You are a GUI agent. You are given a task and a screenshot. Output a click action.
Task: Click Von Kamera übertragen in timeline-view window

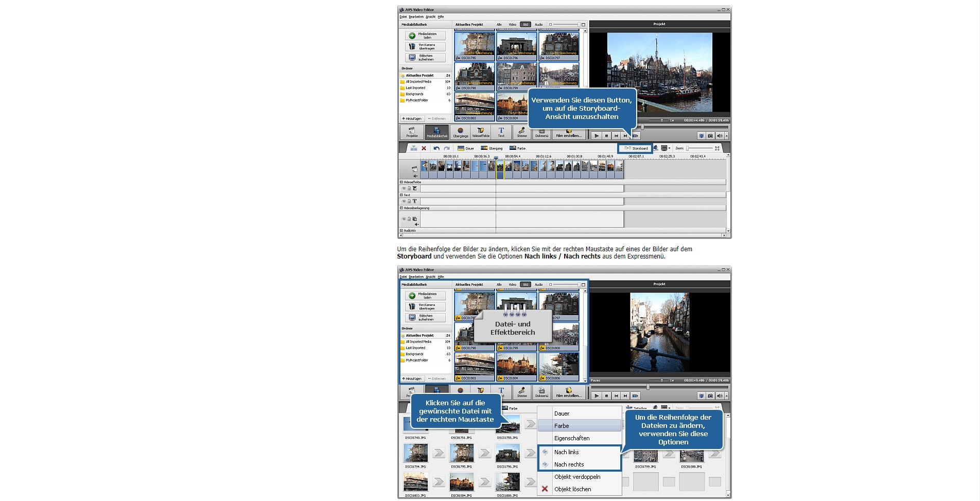click(425, 47)
